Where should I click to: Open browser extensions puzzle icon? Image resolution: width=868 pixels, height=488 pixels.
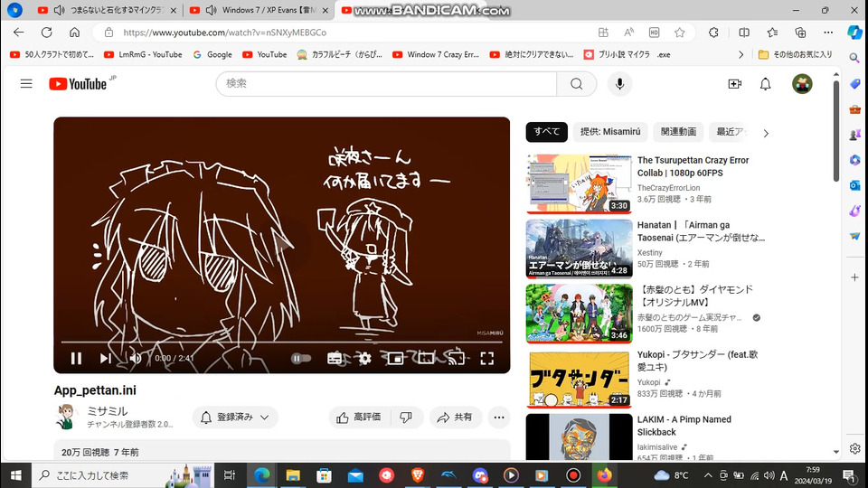pyautogui.click(x=713, y=33)
